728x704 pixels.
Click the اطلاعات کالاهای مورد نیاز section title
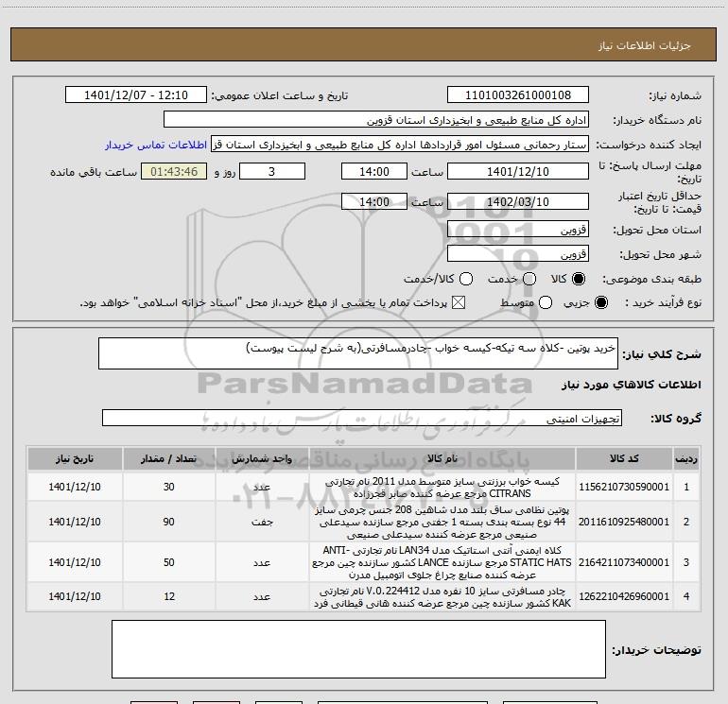(631, 385)
